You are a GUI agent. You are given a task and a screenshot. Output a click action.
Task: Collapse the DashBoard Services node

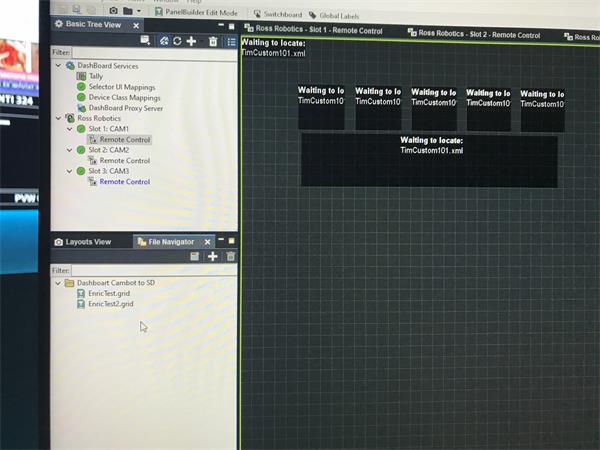pyautogui.click(x=58, y=65)
